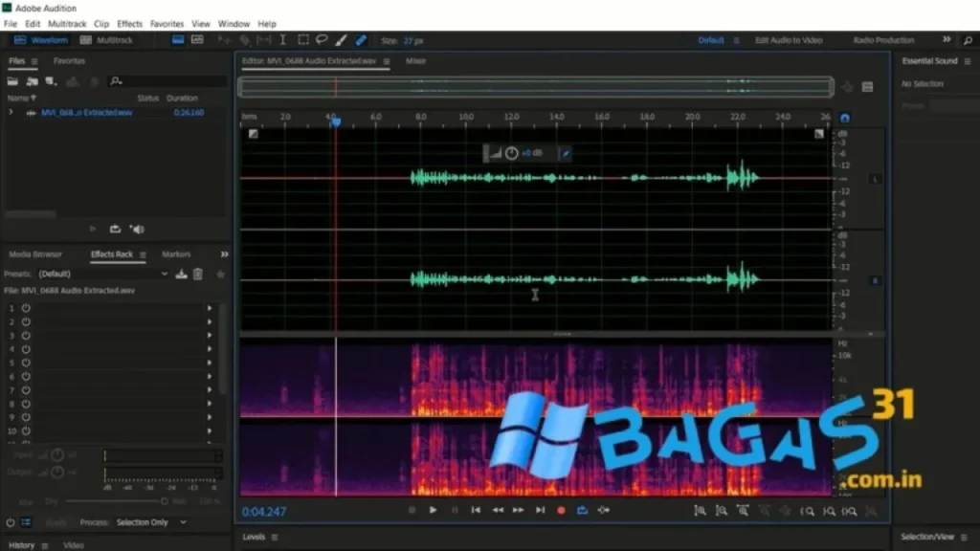
Task: Open effect list arrow for slot 10
Action: (210, 431)
